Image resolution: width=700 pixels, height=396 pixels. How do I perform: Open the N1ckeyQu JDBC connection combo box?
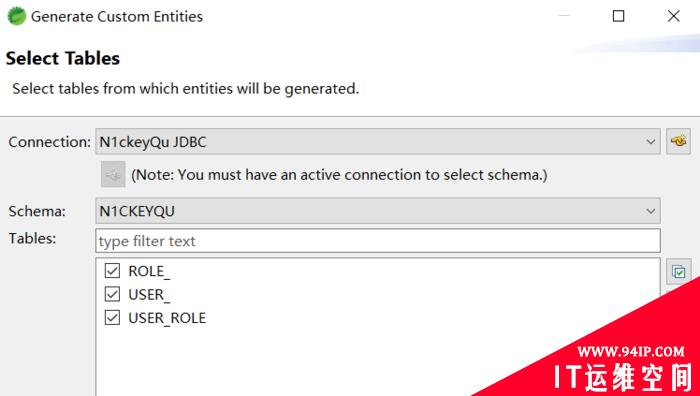click(x=378, y=142)
